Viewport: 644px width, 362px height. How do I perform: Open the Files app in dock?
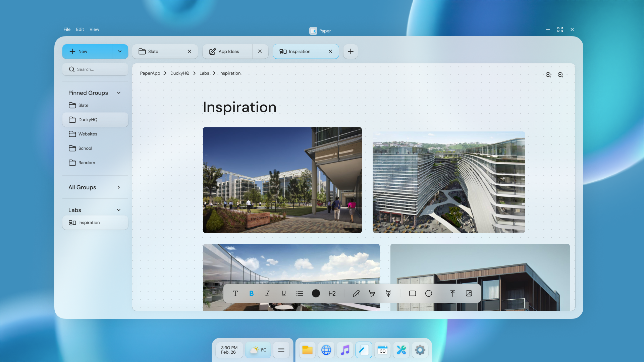(x=308, y=350)
